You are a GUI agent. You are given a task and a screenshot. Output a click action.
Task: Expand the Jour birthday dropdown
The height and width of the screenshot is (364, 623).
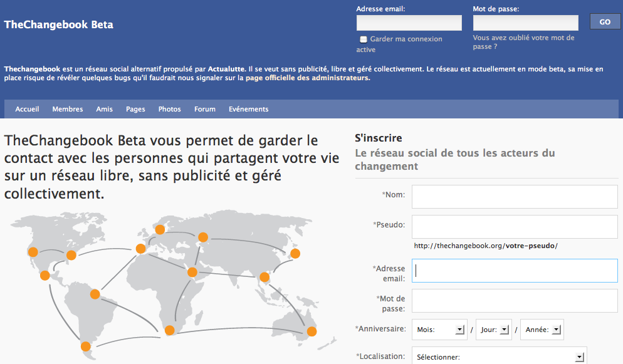point(493,330)
